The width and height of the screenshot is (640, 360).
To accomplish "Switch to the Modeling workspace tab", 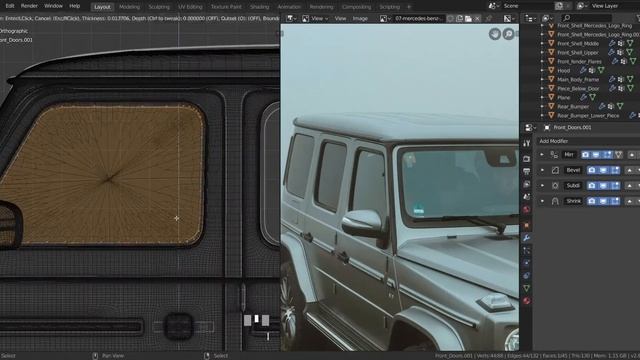I will pos(129,7).
